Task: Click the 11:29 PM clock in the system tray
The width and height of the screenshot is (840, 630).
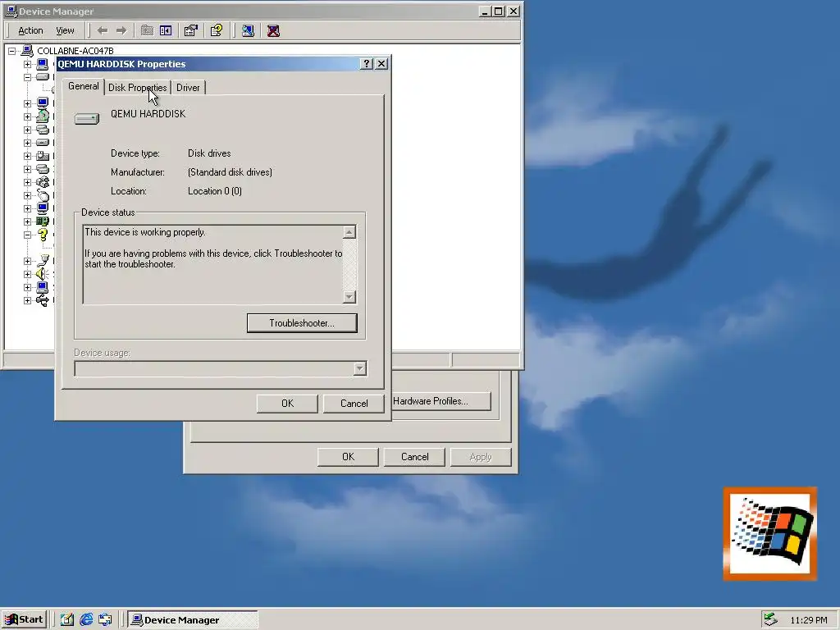Action: (808, 620)
